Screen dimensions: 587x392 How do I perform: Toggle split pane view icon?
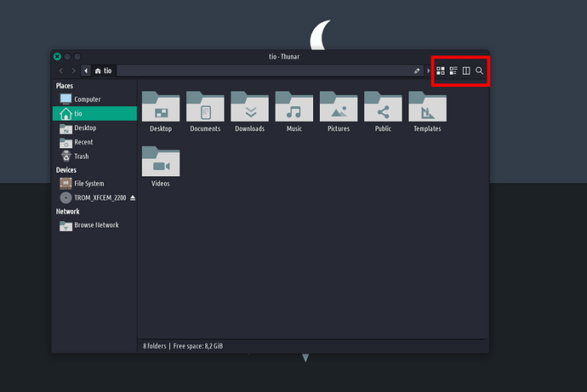tap(466, 71)
